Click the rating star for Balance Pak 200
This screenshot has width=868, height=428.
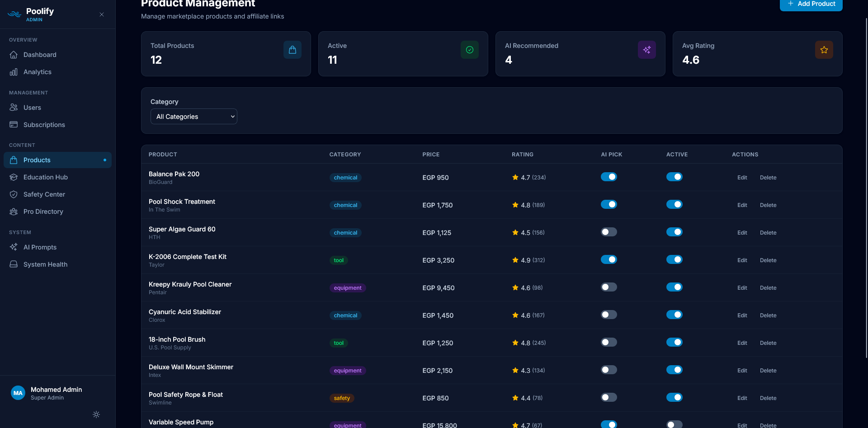515,177
